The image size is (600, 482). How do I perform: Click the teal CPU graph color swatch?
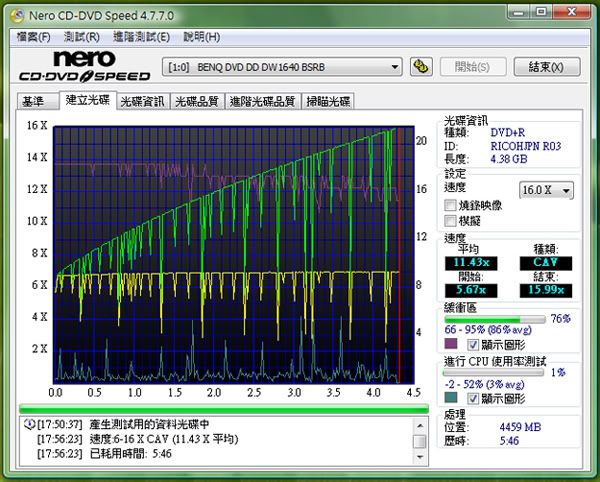[451, 397]
